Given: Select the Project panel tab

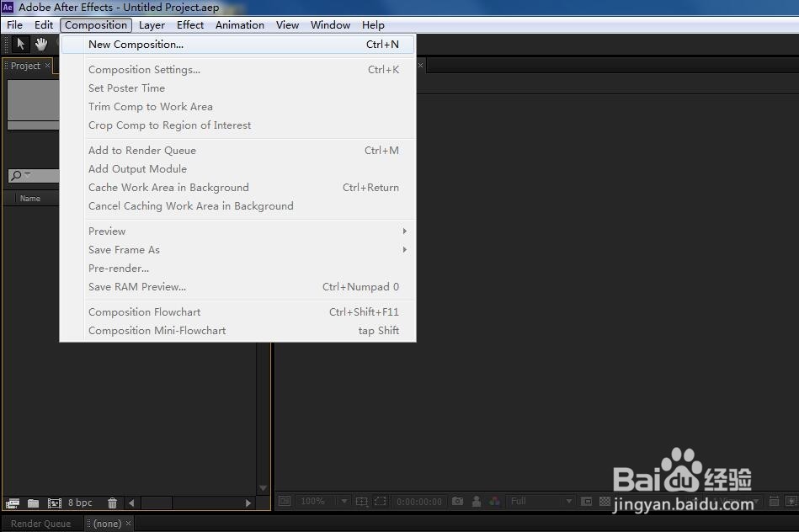Looking at the screenshot, I should tap(25, 66).
